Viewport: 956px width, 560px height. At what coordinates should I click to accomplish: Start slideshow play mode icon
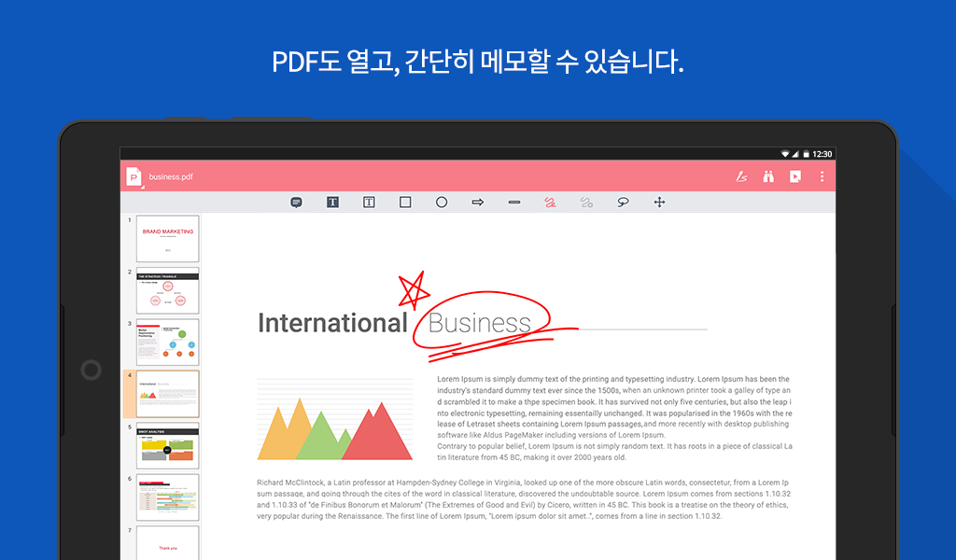point(795,176)
